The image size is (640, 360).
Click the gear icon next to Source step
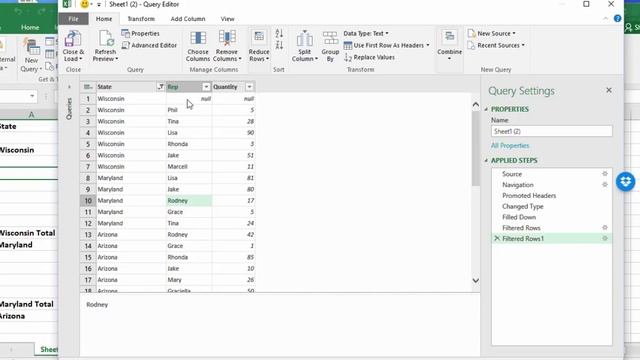(605, 174)
